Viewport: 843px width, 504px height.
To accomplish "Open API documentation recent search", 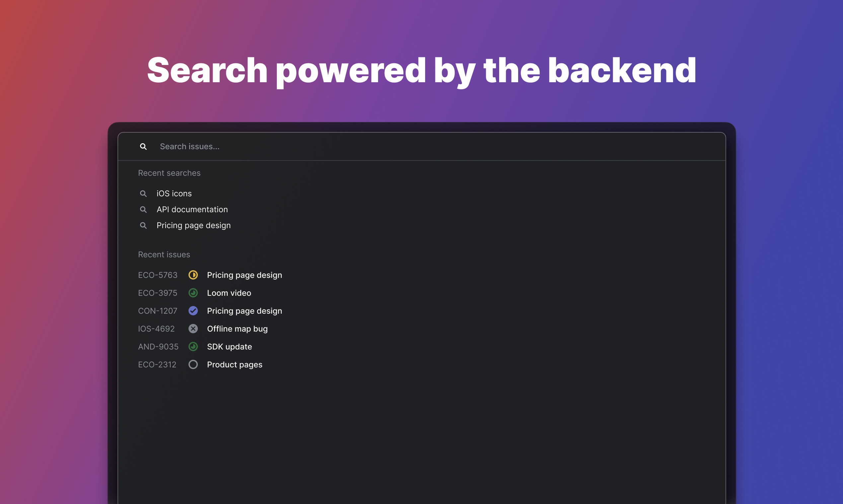I will [192, 210].
